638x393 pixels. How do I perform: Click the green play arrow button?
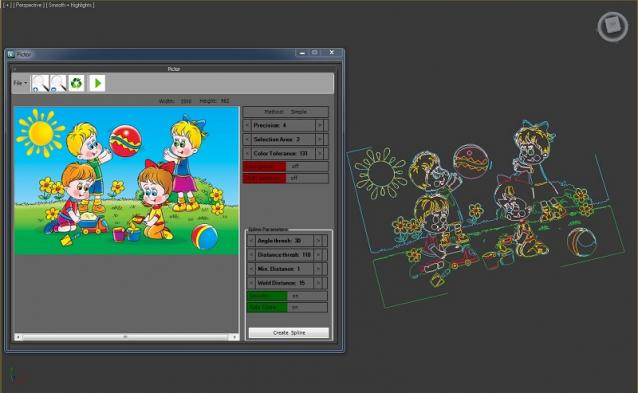tap(97, 83)
